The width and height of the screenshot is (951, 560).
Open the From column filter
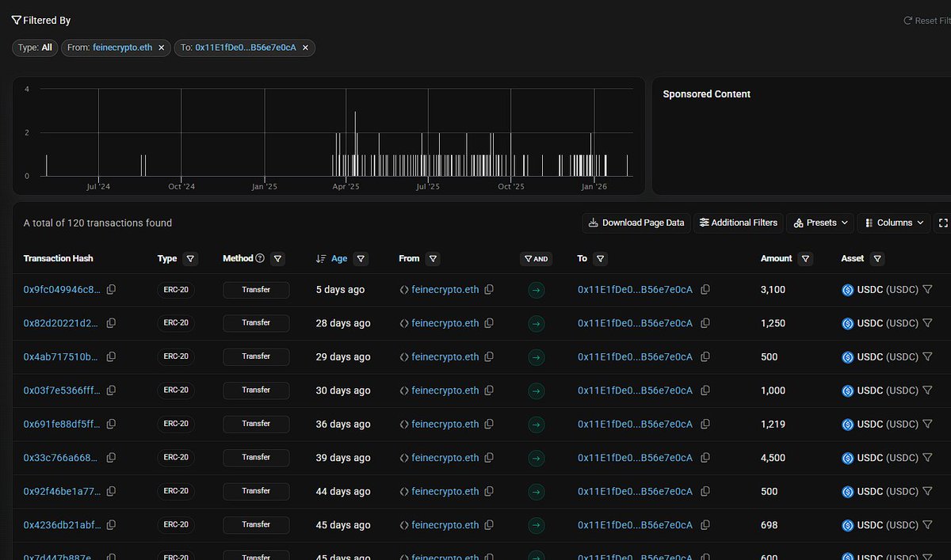(x=433, y=258)
